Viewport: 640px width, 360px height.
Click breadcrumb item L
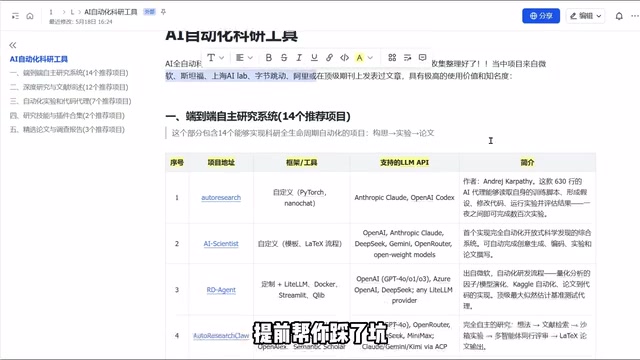tap(72, 12)
